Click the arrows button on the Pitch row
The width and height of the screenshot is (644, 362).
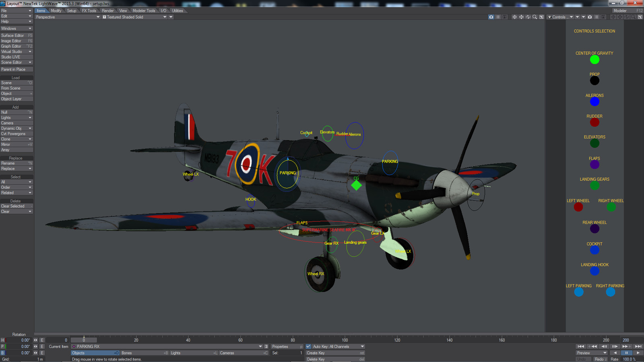pyautogui.click(x=35, y=346)
